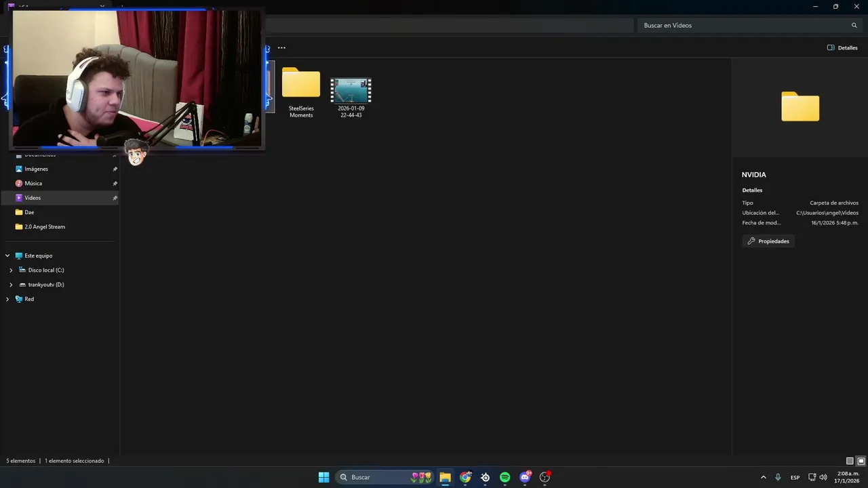Screen dimensions: 868x488
Task: Open the network status tray icon
Action: (x=812, y=477)
